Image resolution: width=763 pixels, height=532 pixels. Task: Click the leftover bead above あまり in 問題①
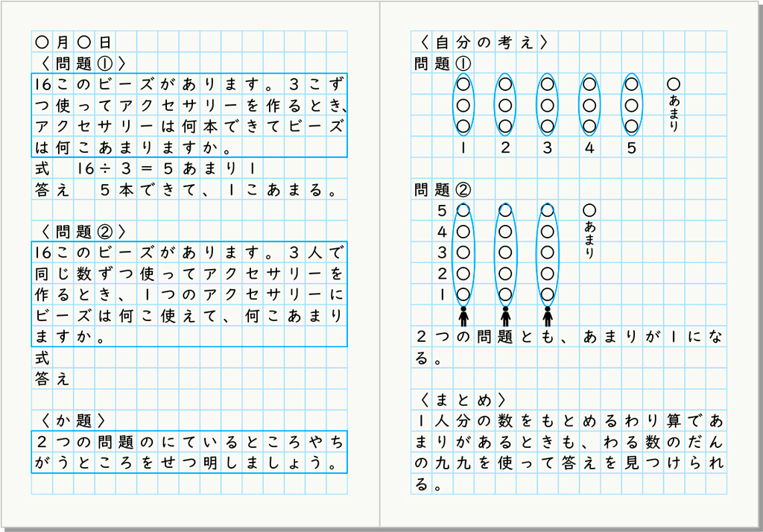674,84
